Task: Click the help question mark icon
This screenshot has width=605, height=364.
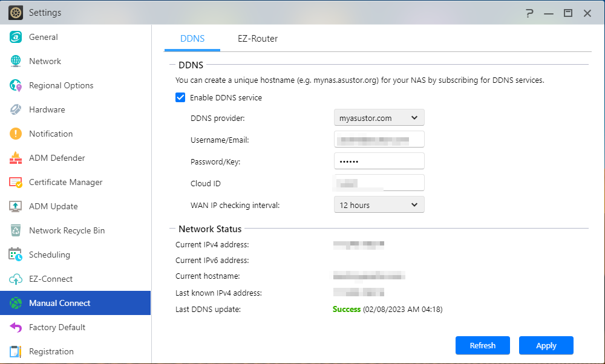Action: (529, 13)
